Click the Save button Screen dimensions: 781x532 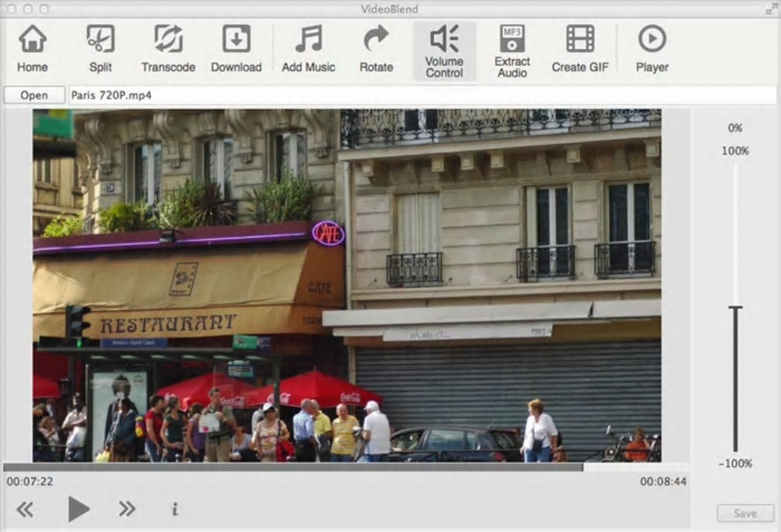coord(745,513)
